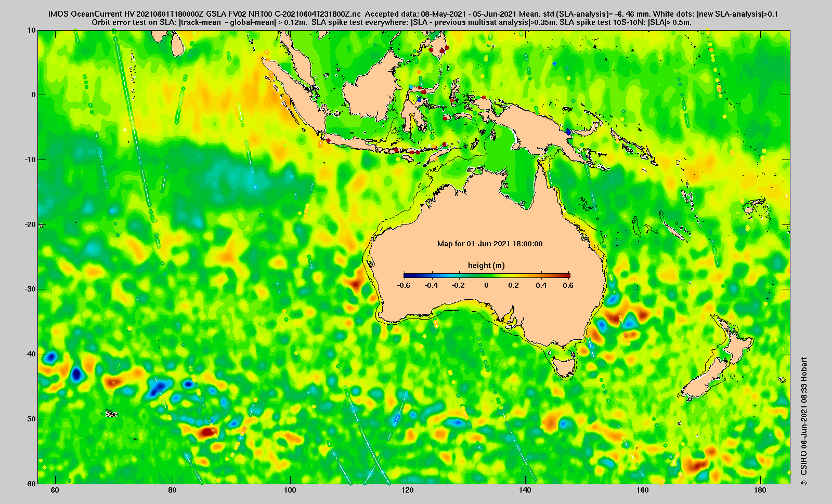The width and height of the screenshot is (832, 504).
Task: Click the latitude axis label -20
Action: (x=31, y=224)
